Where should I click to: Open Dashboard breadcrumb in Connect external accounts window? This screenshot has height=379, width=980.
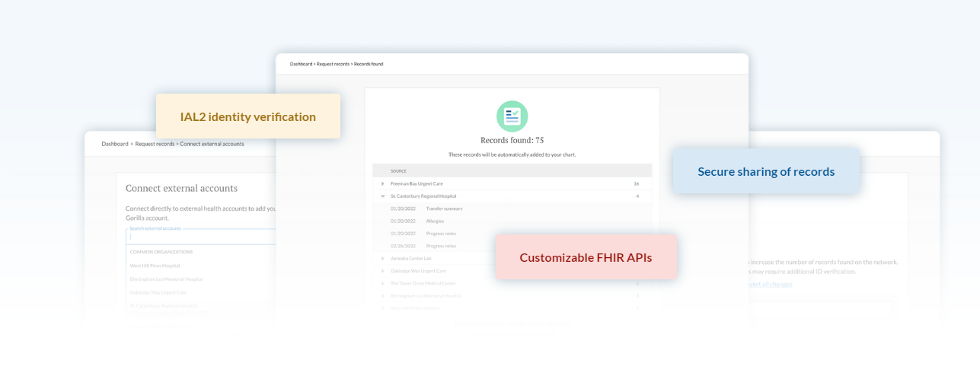pyautogui.click(x=115, y=144)
